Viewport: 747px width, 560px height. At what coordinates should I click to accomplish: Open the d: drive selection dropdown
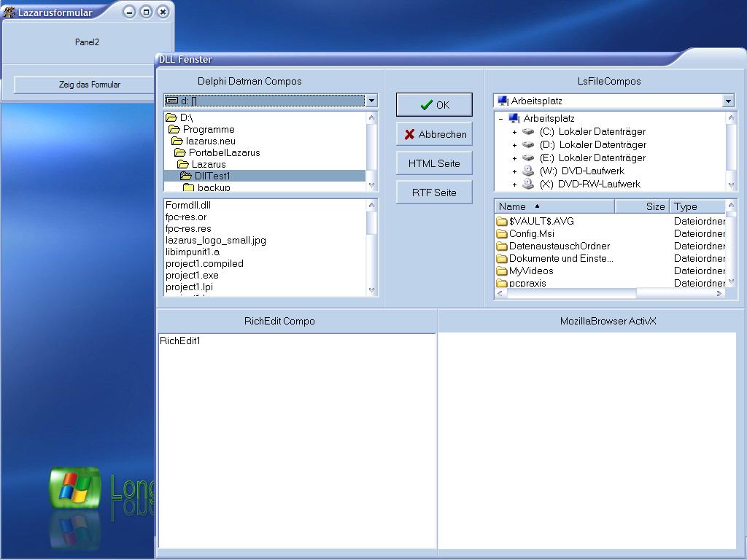[371, 101]
